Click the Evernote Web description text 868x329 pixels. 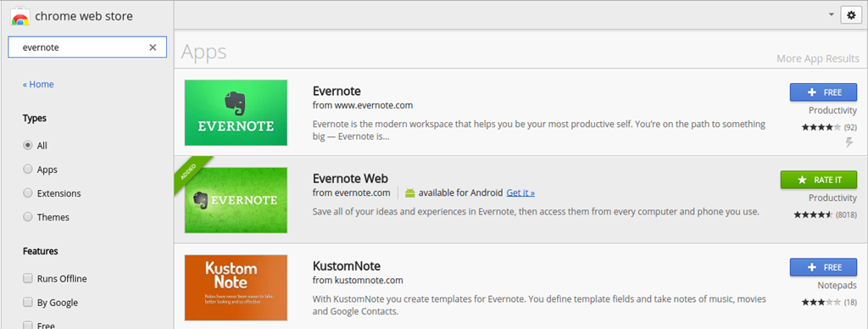click(536, 212)
